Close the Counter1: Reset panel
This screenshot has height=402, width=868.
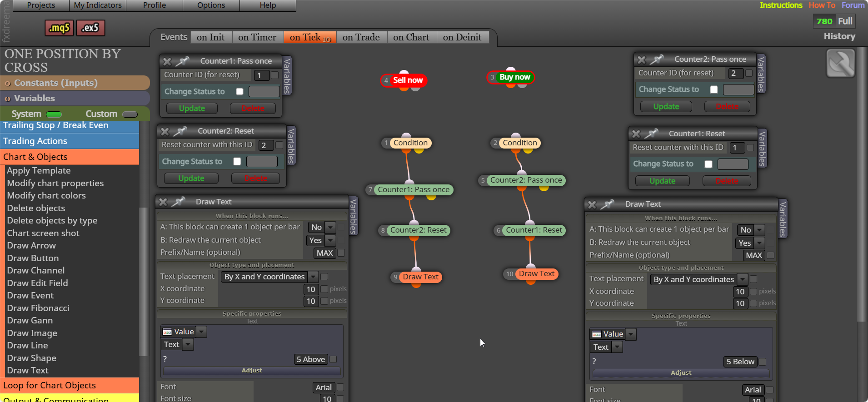click(x=636, y=134)
